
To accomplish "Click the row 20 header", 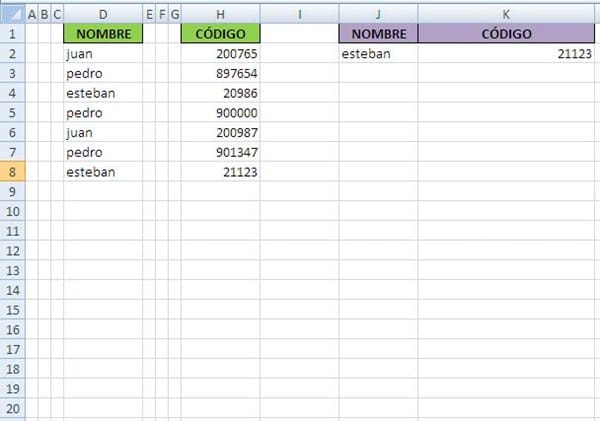I will pos(12,408).
